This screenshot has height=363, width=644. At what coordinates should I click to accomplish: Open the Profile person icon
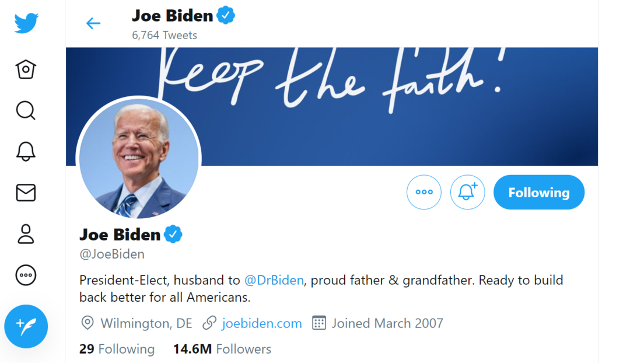coord(26,234)
